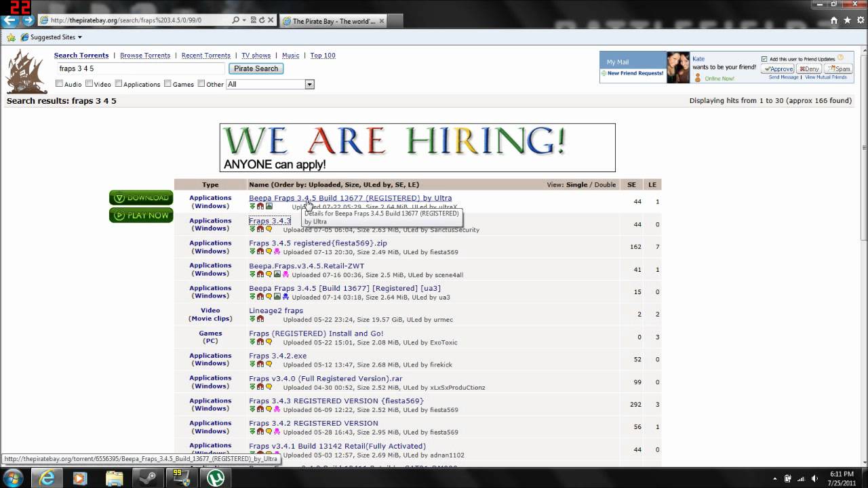Open the browser Tools gear icon
Image resolution: width=868 pixels, height=488 pixels.
click(x=859, y=20)
